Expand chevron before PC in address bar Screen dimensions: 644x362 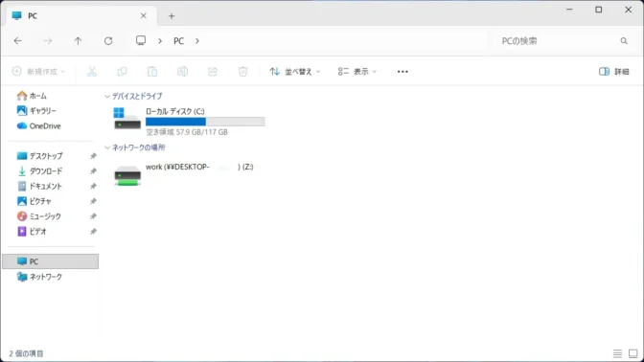coord(160,40)
